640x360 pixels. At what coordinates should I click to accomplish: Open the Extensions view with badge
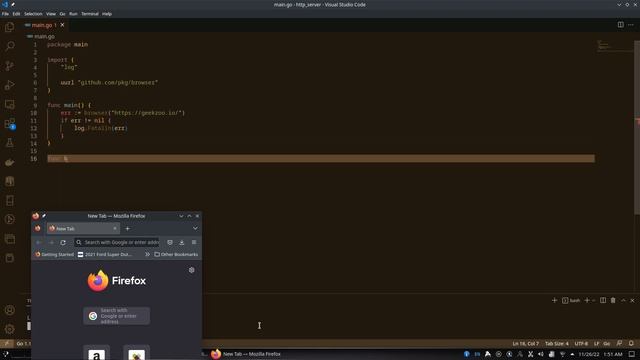(9, 124)
